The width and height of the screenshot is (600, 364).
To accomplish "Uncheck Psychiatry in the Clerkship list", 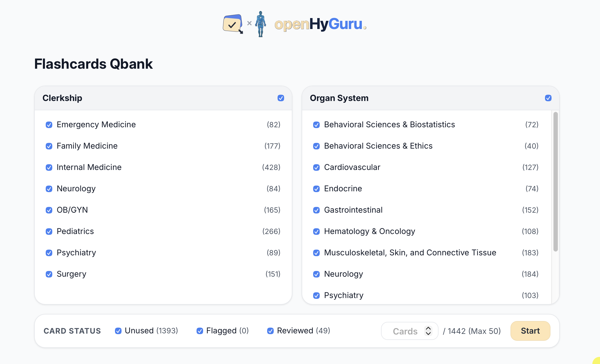I will click(x=49, y=253).
